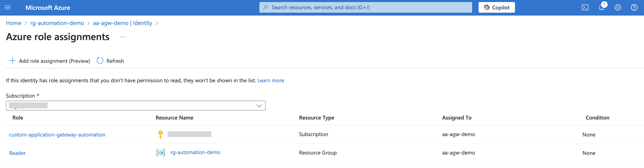Click the plus icon for adding role assignment
Image resolution: width=644 pixels, height=168 pixels.
pos(12,61)
